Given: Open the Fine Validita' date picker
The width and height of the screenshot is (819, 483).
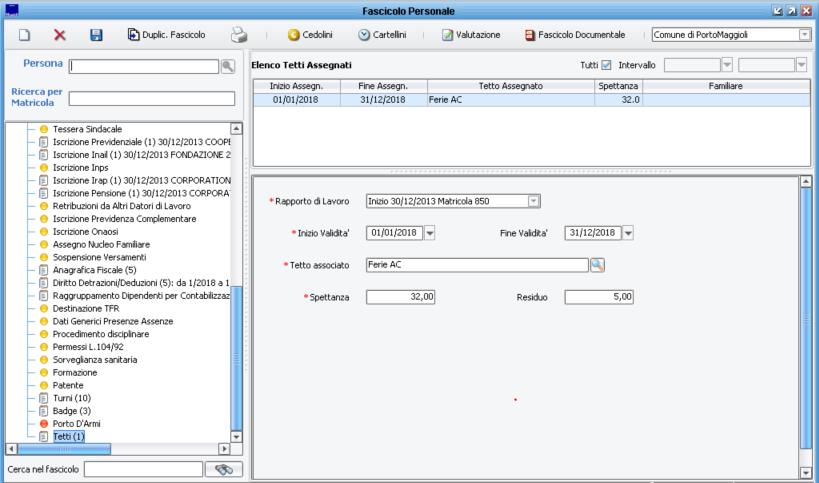Looking at the screenshot, I should click(x=627, y=233).
